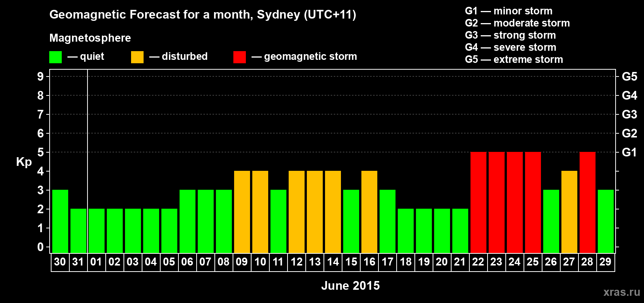Click date label 14 on the axis
The height and width of the screenshot is (303, 644).
[x=333, y=262]
